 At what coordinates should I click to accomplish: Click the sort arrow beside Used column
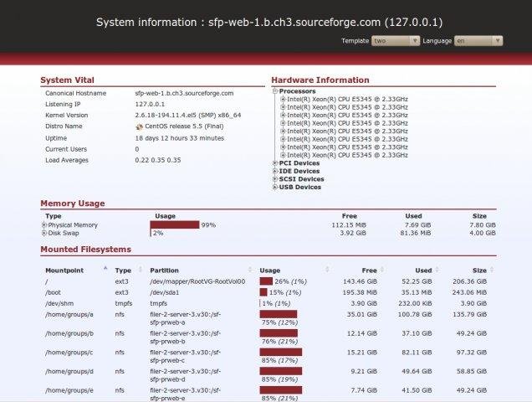tap(437, 270)
